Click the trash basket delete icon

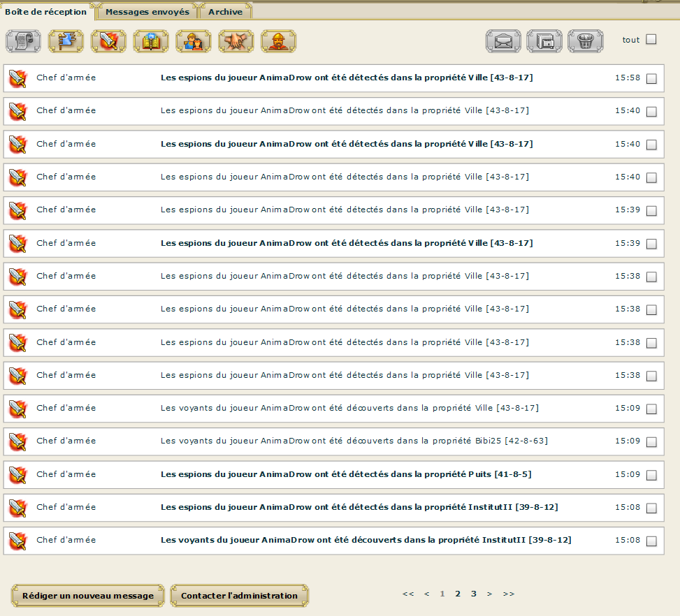585,41
